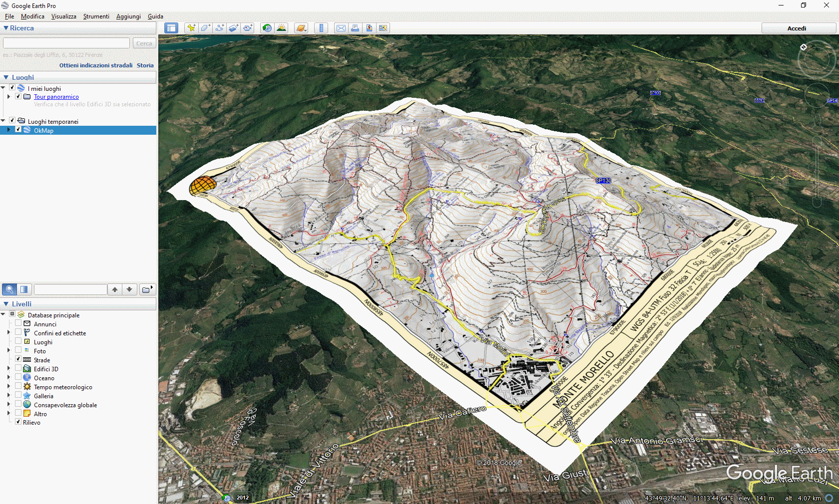This screenshot has width=839, height=504.
Task: Click the Cerca search button
Action: click(144, 43)
